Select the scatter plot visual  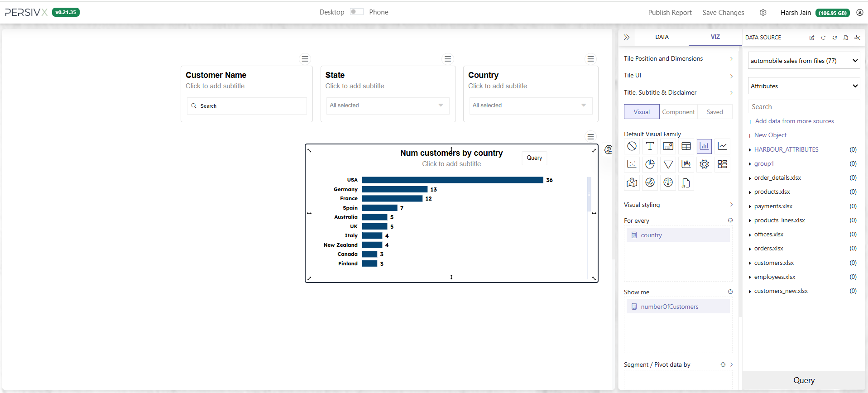click(632, 164)
